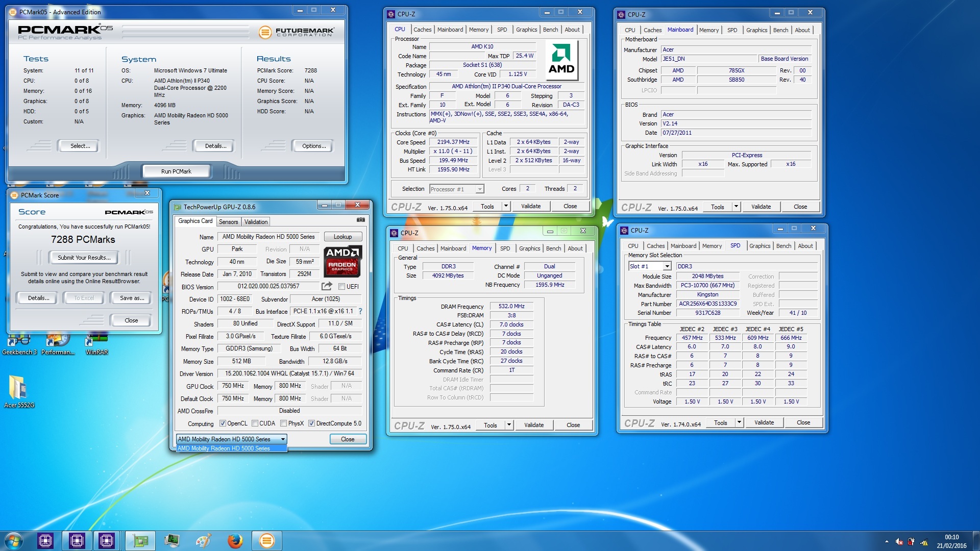
Task: Click the bus interface question mark in GPU-Z
Action: (360, 311)
